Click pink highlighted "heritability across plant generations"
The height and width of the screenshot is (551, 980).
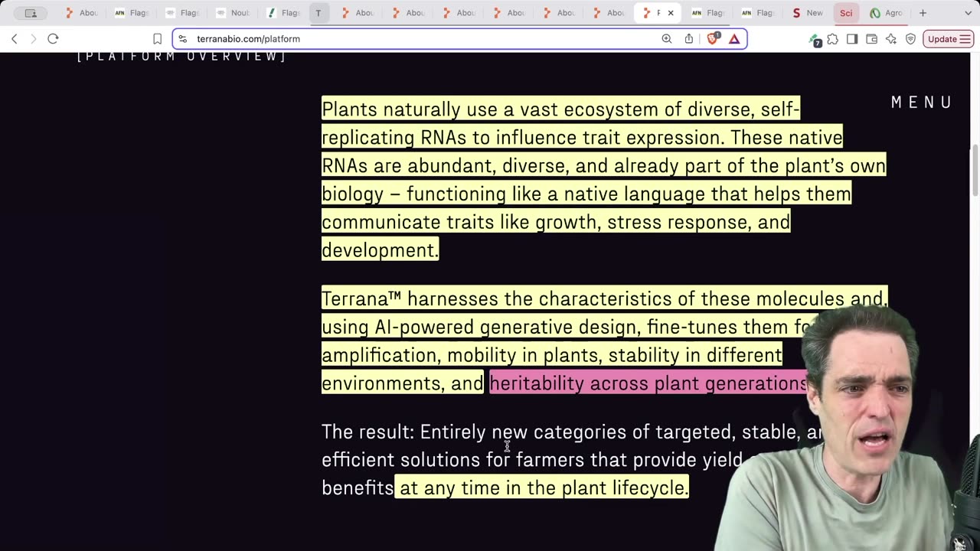648,383
